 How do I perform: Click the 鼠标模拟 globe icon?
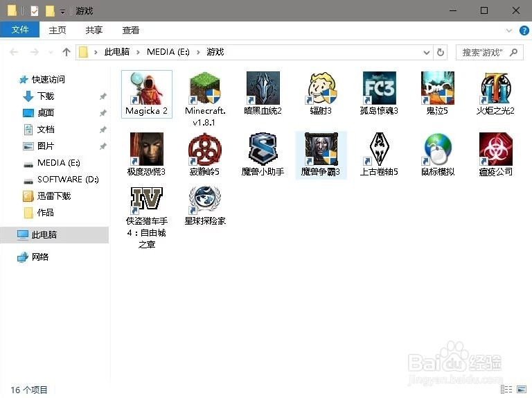[x=437, y=149]
